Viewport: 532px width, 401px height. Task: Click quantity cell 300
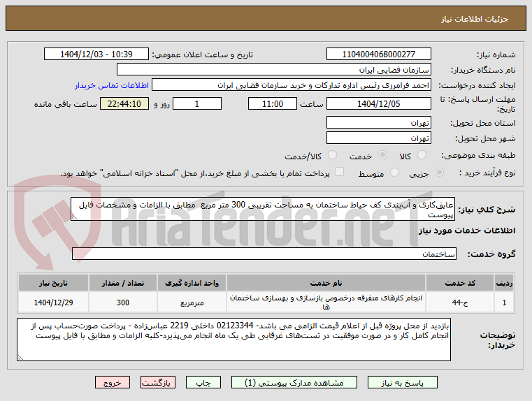[x=123, y=302]
